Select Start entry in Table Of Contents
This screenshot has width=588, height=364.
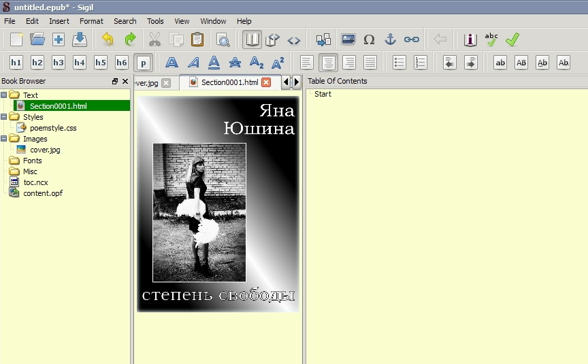[x=323, y=94]
